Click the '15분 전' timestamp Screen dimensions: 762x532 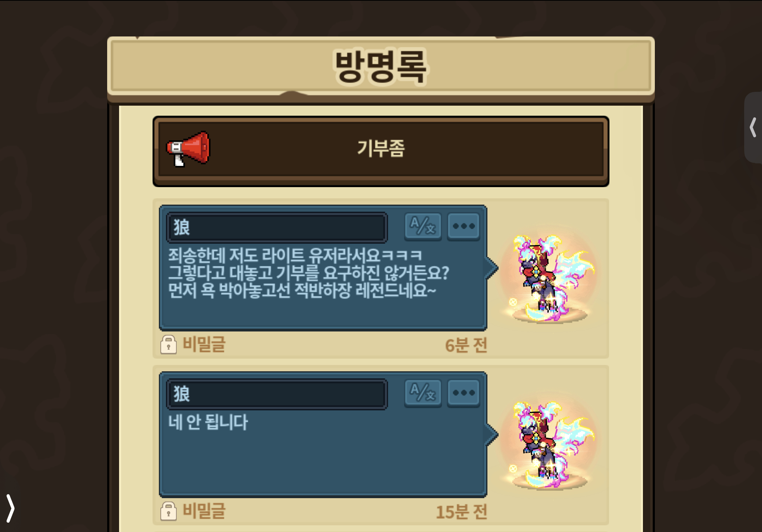[461, 512]
